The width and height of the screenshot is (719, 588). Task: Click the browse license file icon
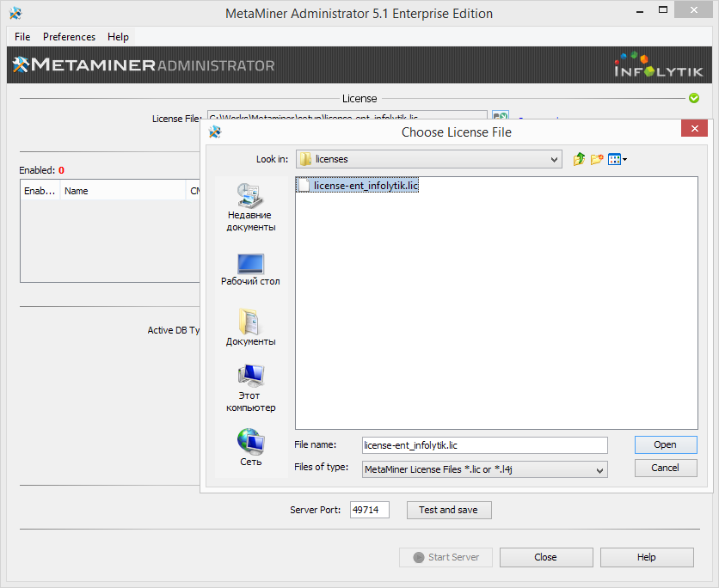point(501,115)
